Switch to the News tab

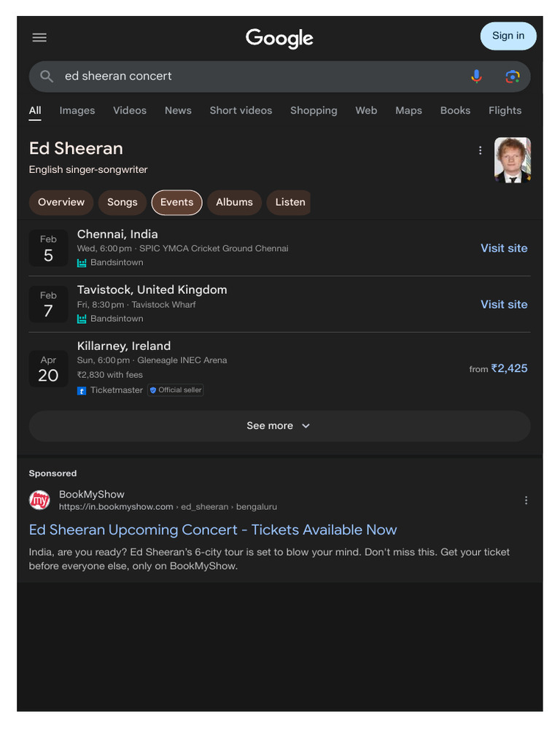pos(178,110)
